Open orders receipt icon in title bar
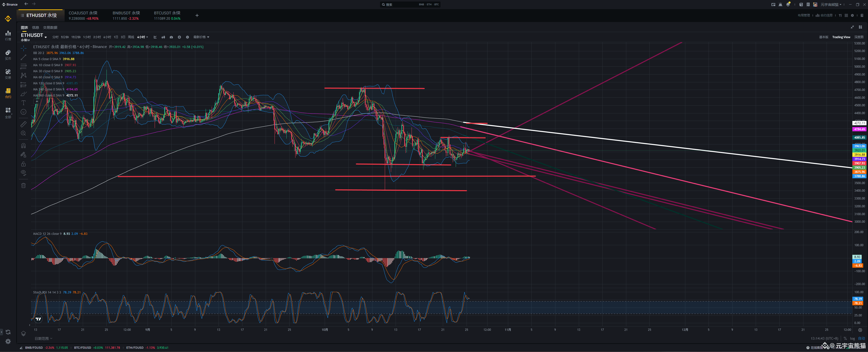 click(x=808, y=4)
